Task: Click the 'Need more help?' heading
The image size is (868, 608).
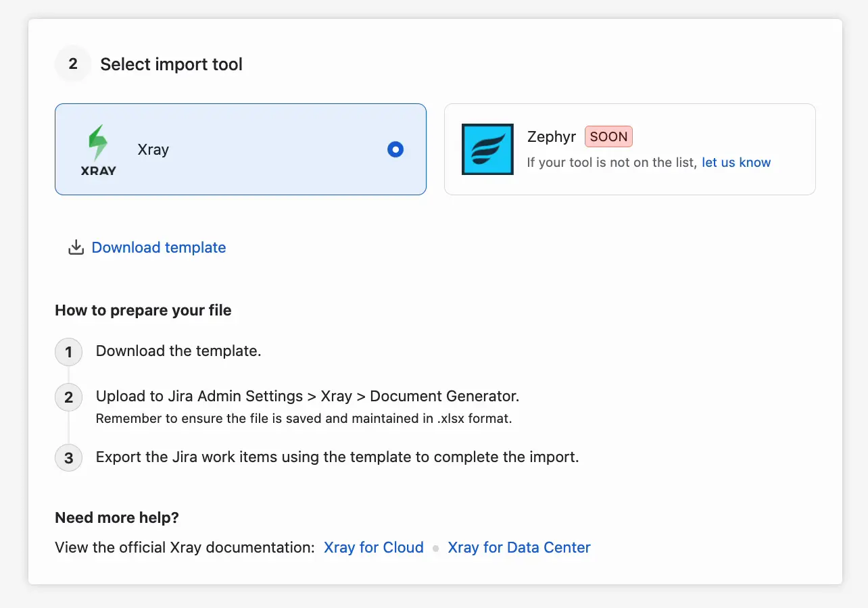Action: tap(117, 517)
